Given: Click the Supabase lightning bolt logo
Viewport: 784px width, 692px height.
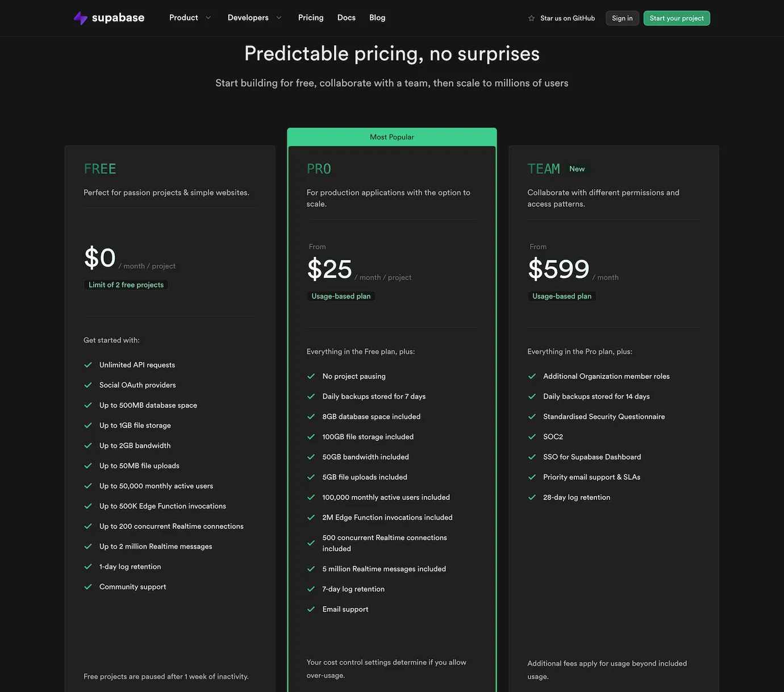Looking at the screenshot, I should (x=81, y=18).
